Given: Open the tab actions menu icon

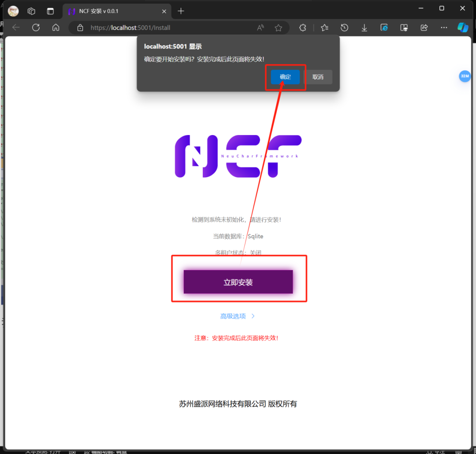Looking at the screenshot, I should pos(50,11).
